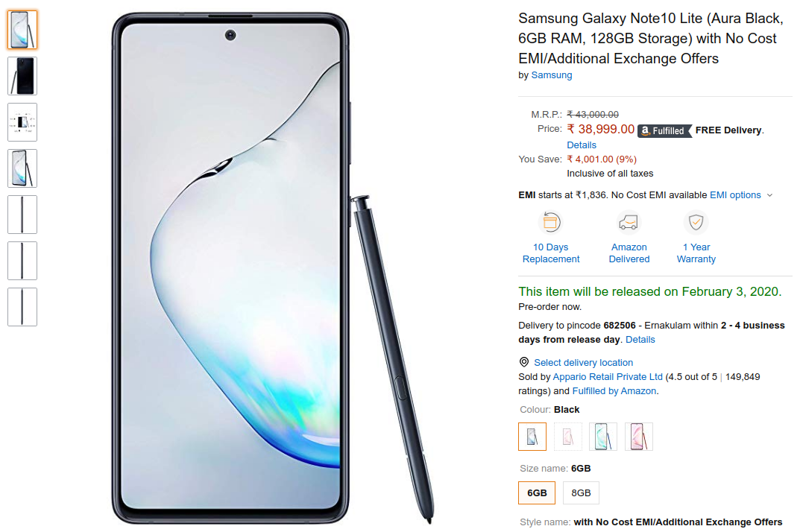Open the Details link below the price
This screenshot has height=532, width=803.
[x=582, y=145]
